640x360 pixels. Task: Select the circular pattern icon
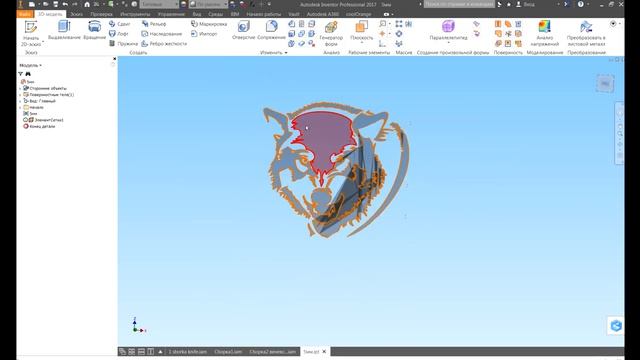[x=399, y=34]
